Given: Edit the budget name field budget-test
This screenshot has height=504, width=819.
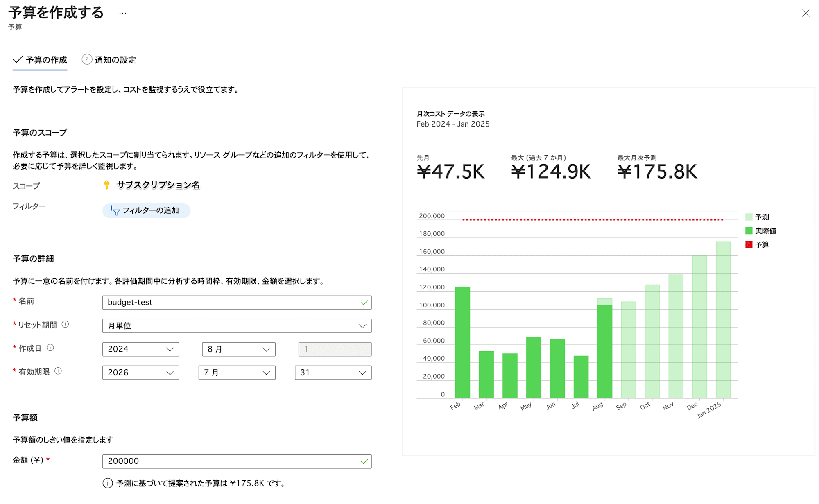Looking at the screenshot, I should (237, 303).
